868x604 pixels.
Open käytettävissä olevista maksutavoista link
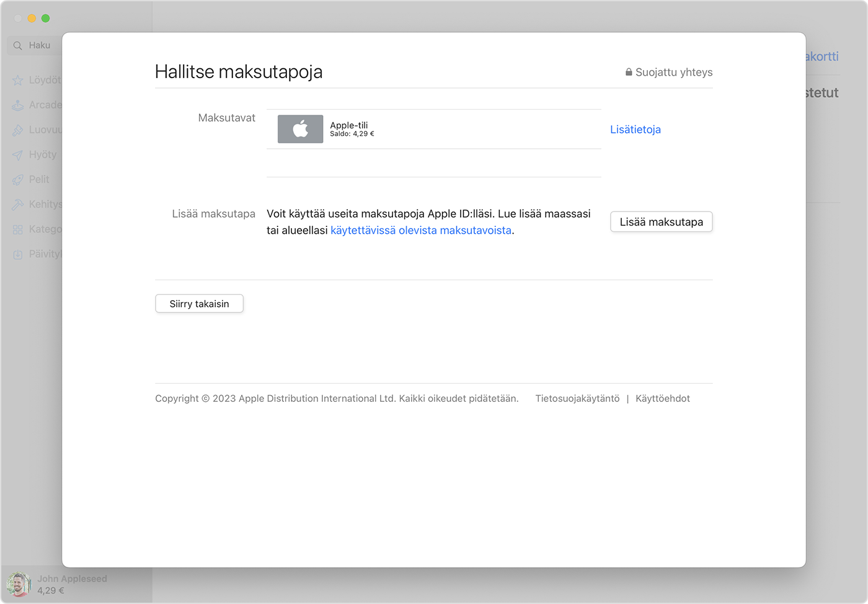point(420,230)
